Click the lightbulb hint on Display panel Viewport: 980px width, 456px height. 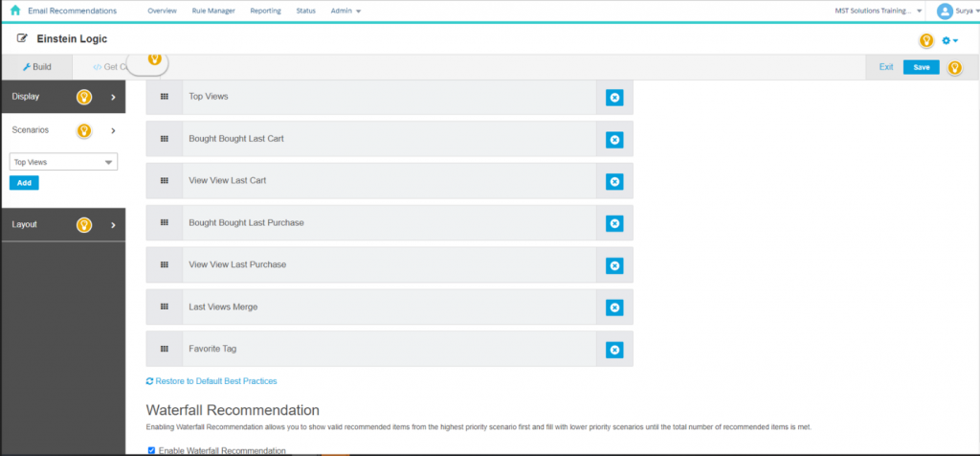coord(84,97)
